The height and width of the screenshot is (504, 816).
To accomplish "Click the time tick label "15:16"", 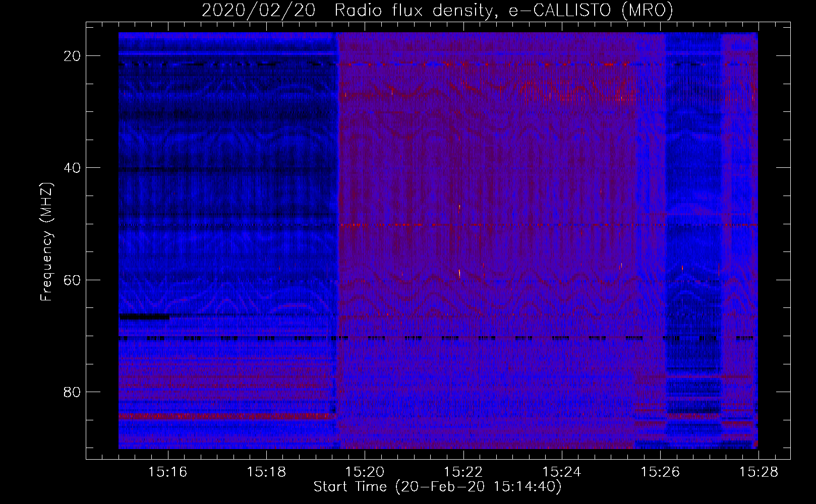I will point(167,472).
